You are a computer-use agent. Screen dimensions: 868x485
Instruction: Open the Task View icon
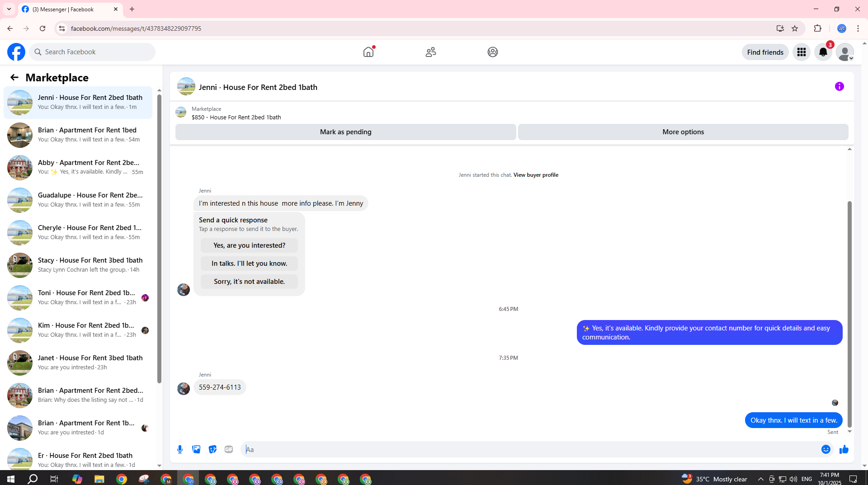click(x=54, y=479)
